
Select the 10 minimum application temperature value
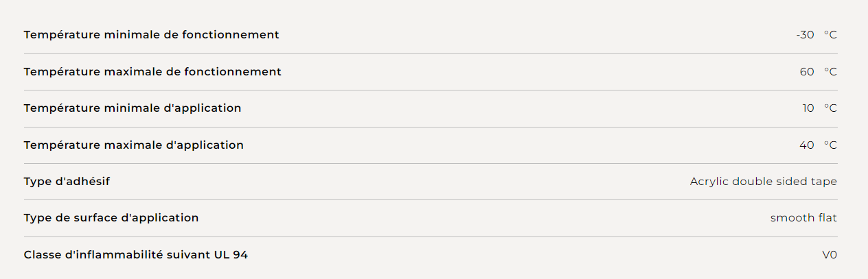coord(808,108)
